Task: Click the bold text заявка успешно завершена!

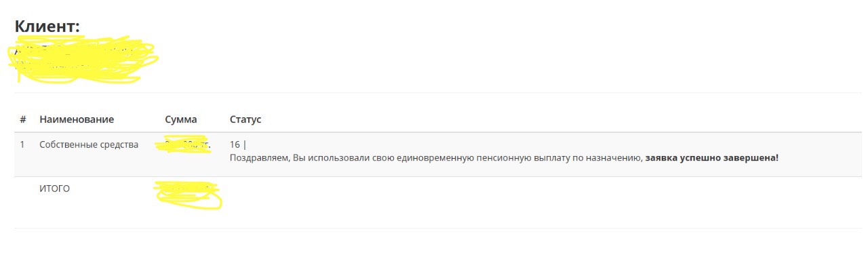Action: point(712,158)
